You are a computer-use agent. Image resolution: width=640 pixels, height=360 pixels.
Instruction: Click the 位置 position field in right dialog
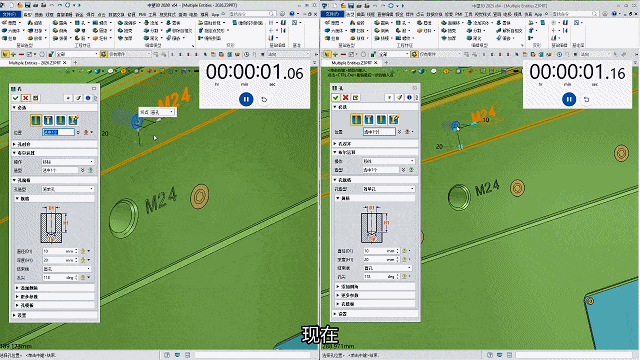[379, 131]
